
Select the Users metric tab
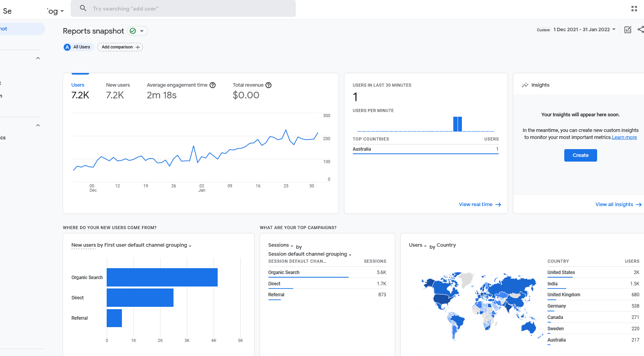[x=80, y=91]
